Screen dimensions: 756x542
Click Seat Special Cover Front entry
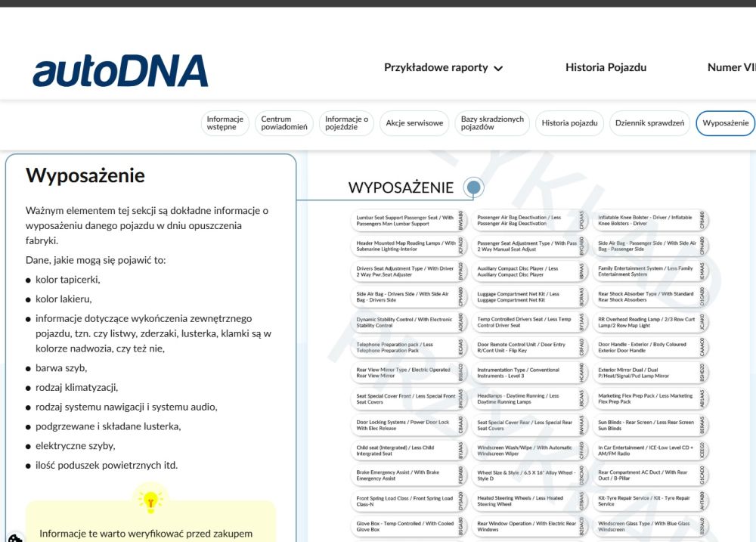(407, 399)
